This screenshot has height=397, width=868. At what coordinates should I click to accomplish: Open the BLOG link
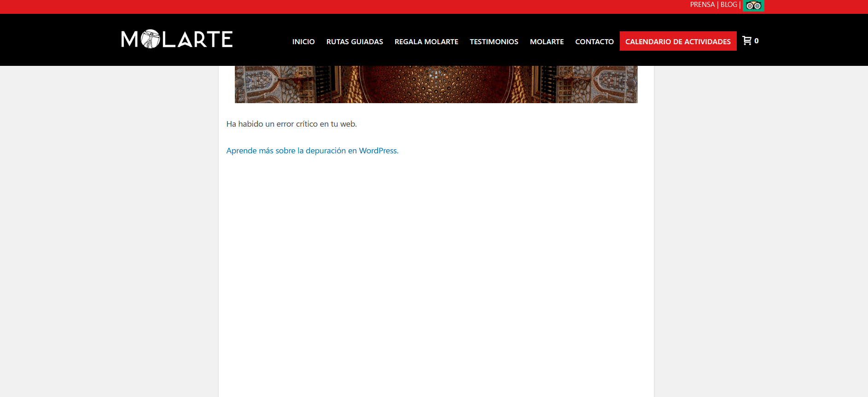tap(729, 5)
